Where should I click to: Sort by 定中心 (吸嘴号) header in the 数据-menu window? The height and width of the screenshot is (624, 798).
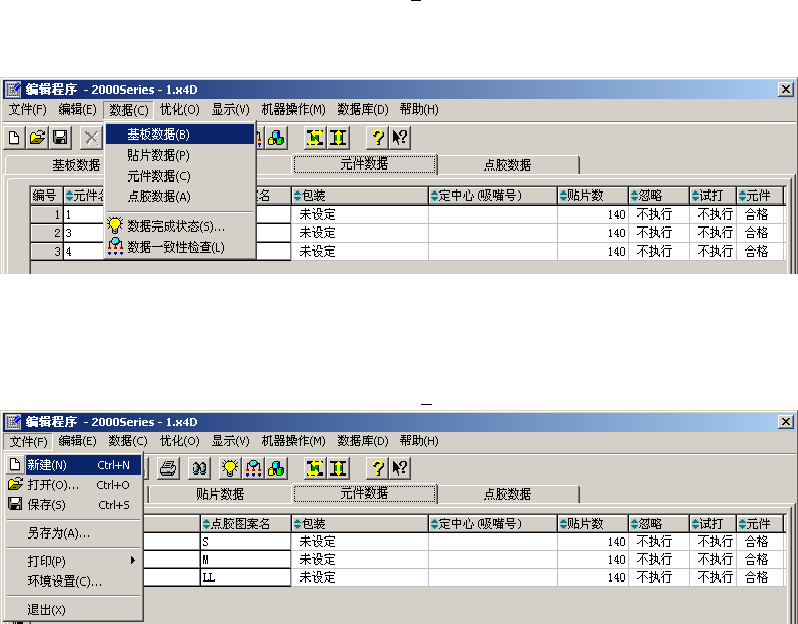click(x=493, y=195)
